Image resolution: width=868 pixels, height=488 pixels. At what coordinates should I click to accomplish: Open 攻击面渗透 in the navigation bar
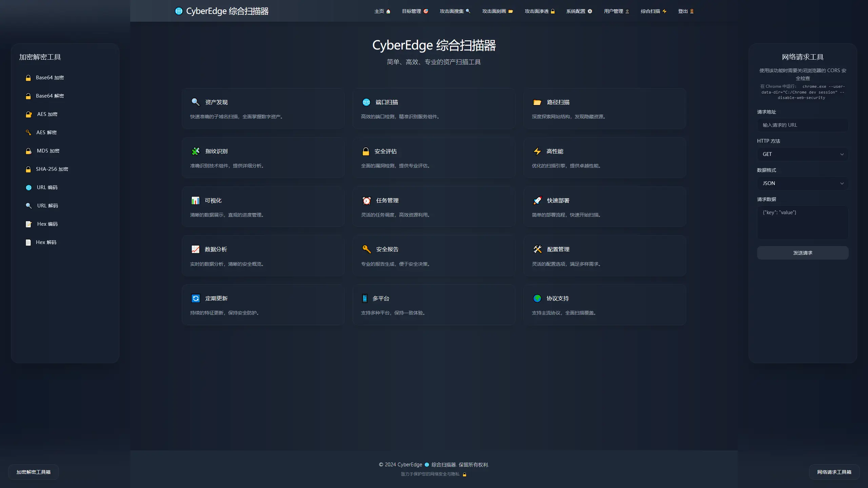pyautogui.click(x=540, y=11)
